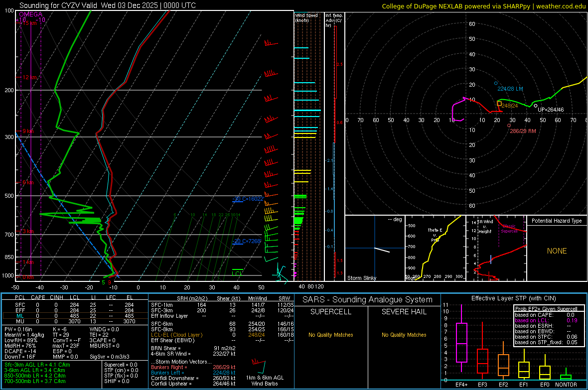
Task: Click the '286/29 RM' hodograph label
Action: coord(523,131)
